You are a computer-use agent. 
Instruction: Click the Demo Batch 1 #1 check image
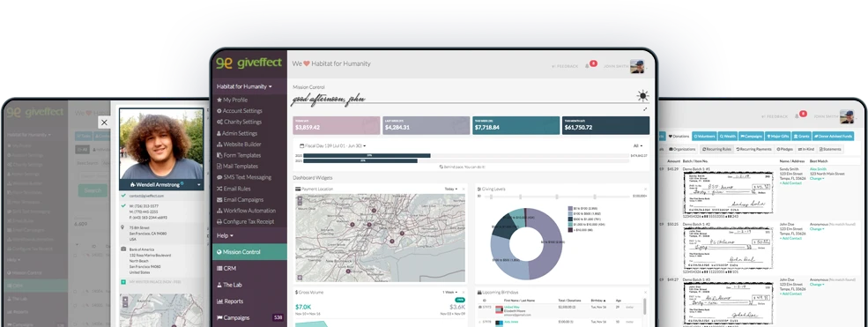pos(728,192)
